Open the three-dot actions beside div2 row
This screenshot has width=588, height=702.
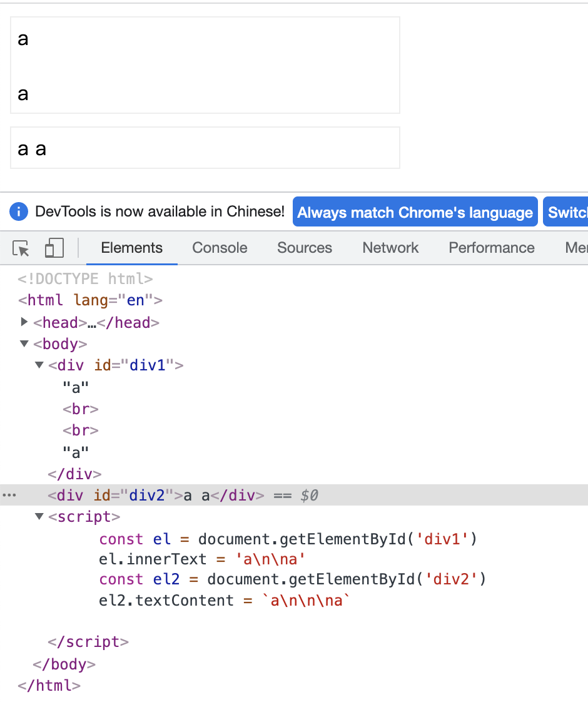coord(9,495)
